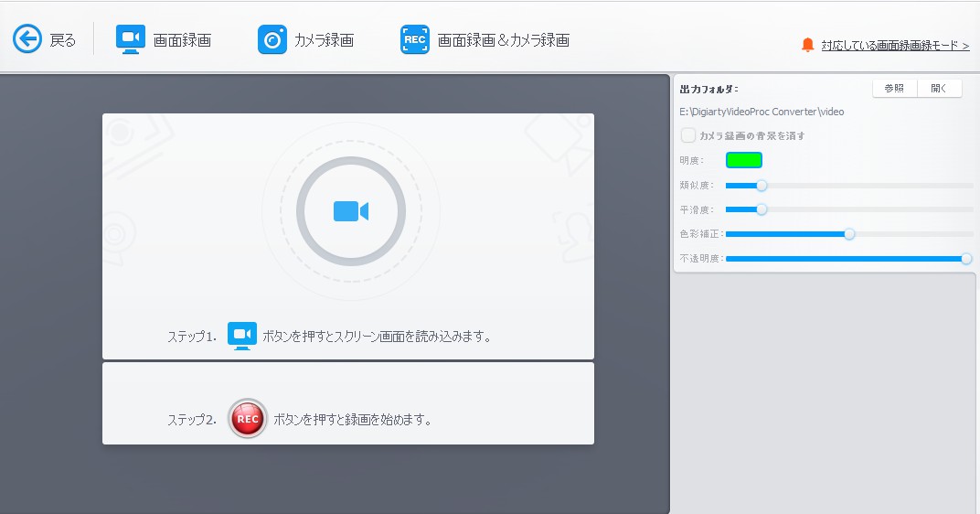
Task: Click ステップ1 instruction text
Action: coord(377,337)
